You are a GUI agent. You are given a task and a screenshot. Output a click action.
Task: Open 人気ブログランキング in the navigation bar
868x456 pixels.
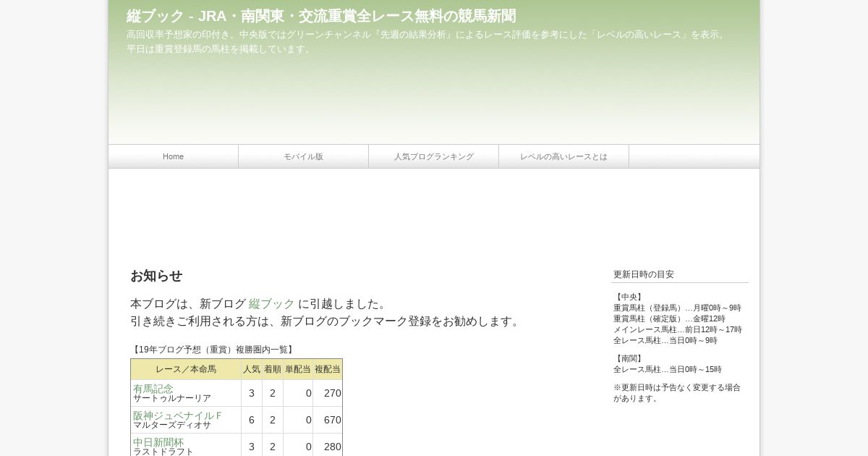(x=433, y=156)
